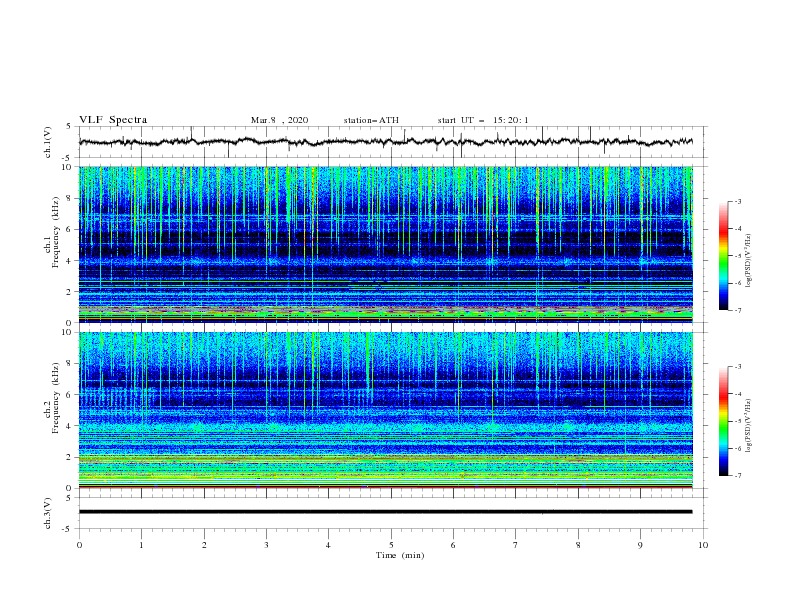
Task: Click the 'VLF Spectra' title text
Action: [113, 120]
